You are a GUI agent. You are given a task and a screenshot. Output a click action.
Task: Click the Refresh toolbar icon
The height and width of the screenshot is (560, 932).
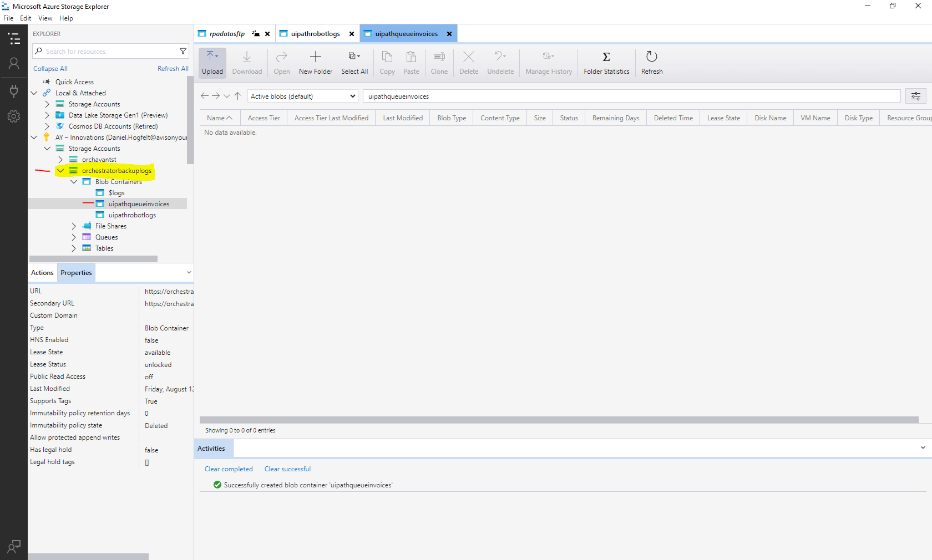pos(652,63)
